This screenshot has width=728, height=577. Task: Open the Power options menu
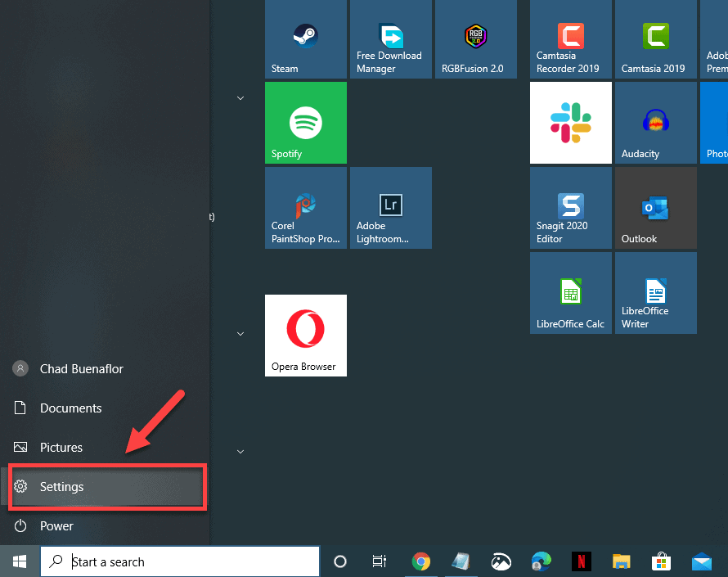tap(105, 526)
